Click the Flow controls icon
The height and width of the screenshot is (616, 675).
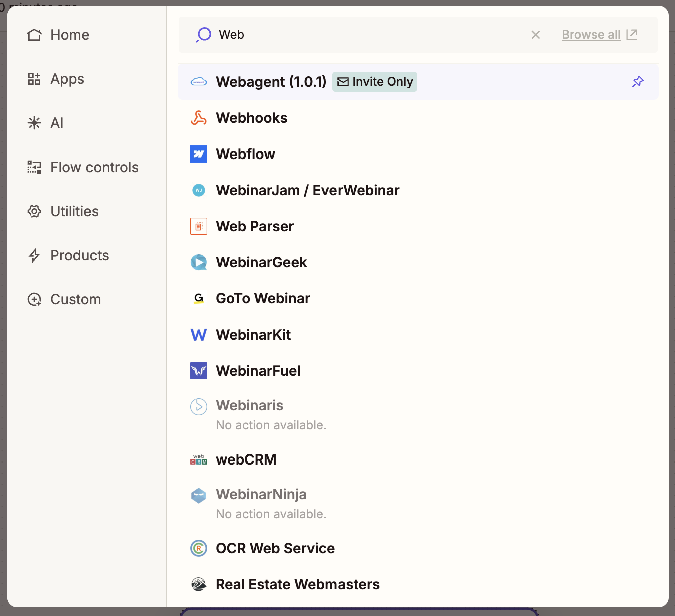(x=34, y=167)
